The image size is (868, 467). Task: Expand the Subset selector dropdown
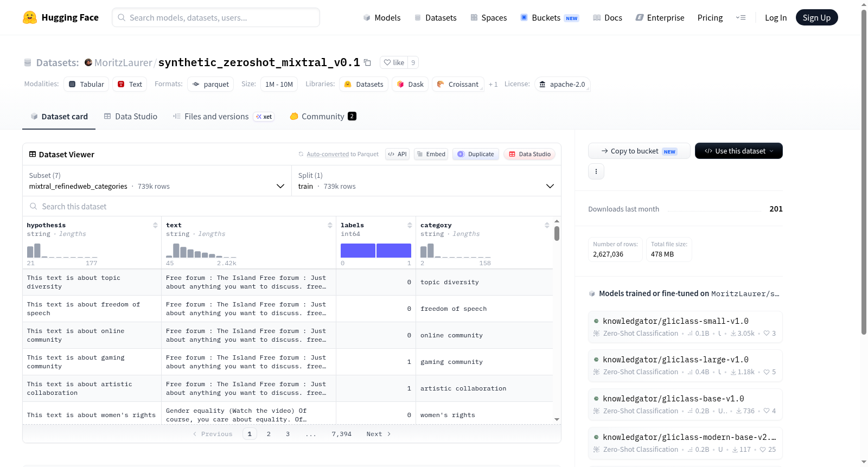point(157,181)
